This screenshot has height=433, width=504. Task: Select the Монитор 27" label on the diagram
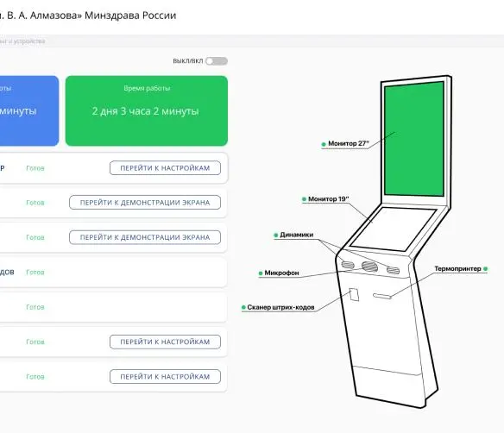349,143
